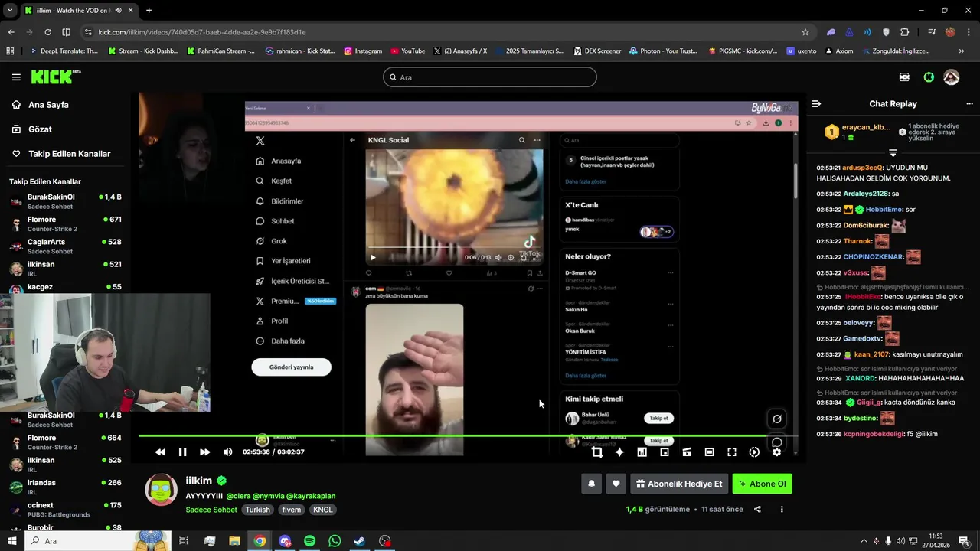Click XANORD username in chat
980x551 pixels.
860,378
